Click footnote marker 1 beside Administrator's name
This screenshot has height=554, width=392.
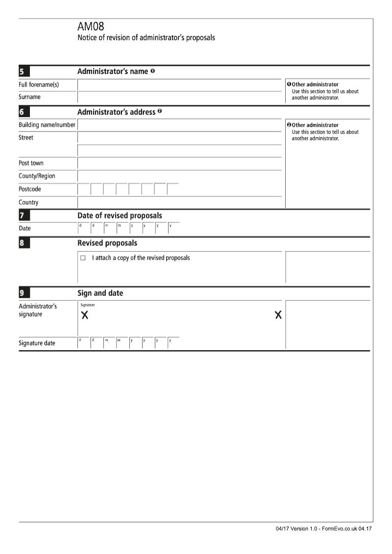tap(153, 72)
